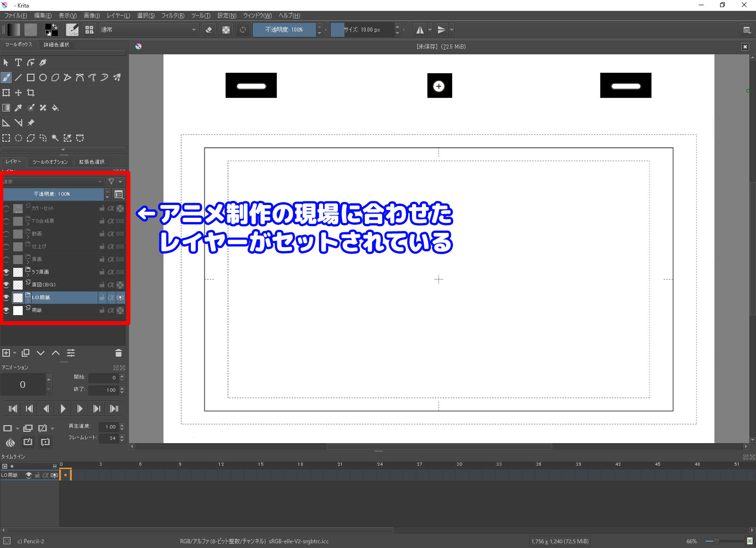Select the Rectangular Selection tool
The image size is (756, 548).
coord(6,138)
